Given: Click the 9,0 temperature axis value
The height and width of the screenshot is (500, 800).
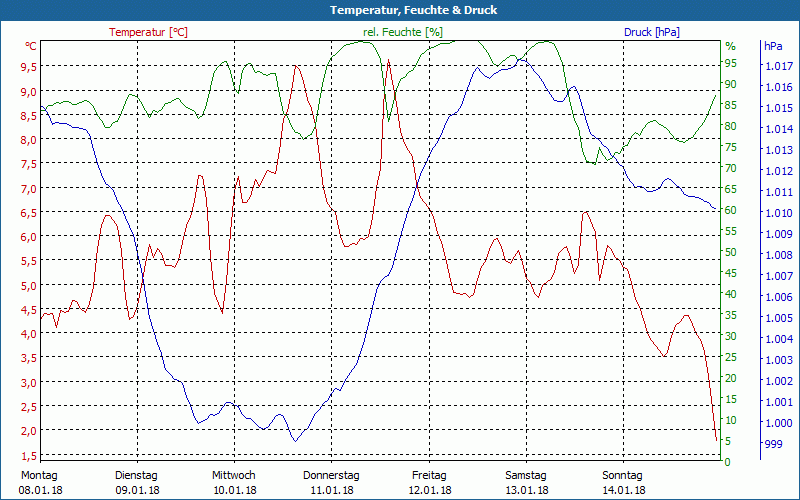Looking at the screenshot, I should click(x=29, y=91).
